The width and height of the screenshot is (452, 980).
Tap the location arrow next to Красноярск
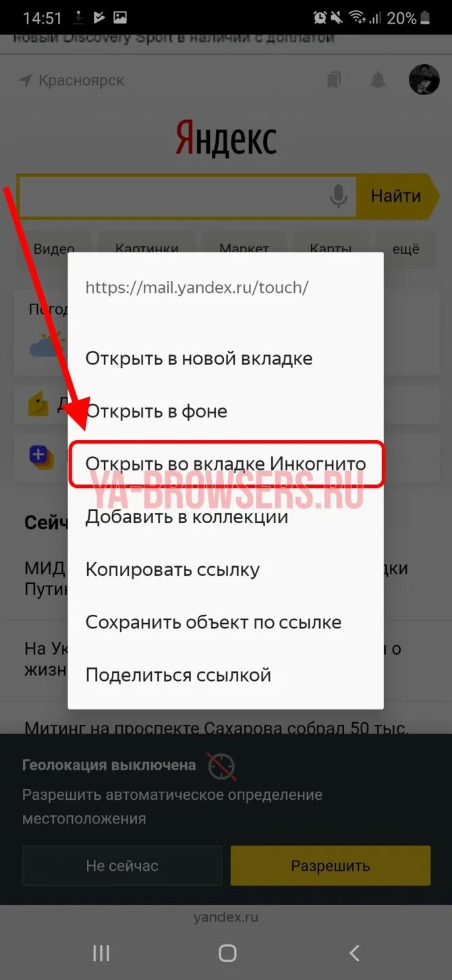tap(26, 81)
